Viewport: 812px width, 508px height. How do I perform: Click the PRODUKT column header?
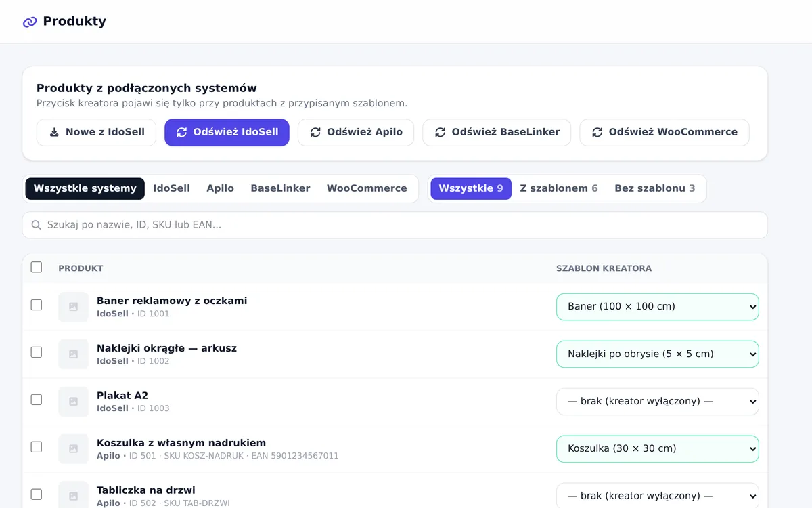point(81,268)
